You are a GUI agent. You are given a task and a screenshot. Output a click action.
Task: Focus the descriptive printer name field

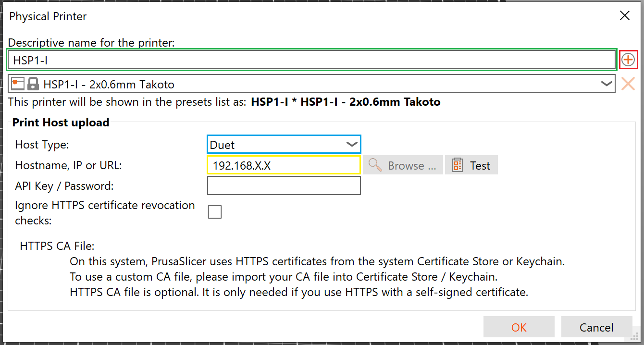(311, 60)
